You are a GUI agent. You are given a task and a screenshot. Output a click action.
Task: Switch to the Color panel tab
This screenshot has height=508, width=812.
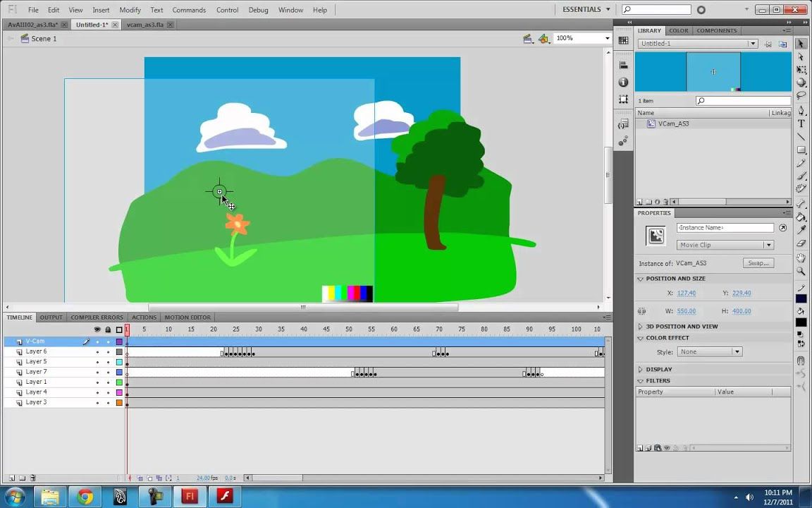(678, 30)
